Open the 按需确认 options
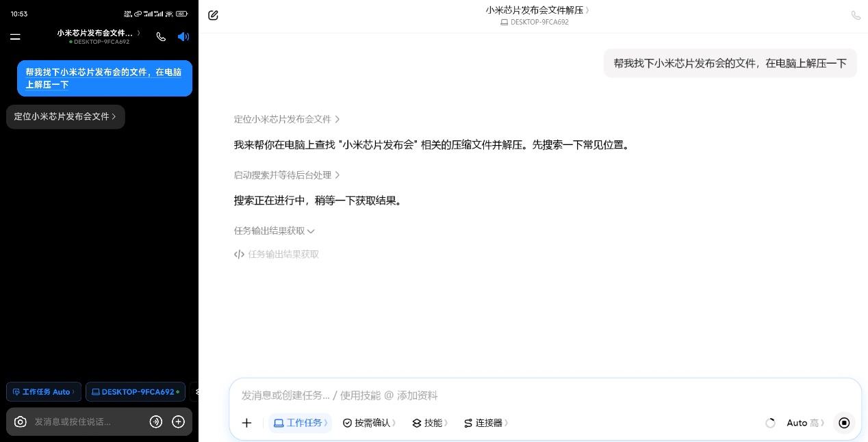The height and width of the screenshot is (442, 868). [370, 423]
